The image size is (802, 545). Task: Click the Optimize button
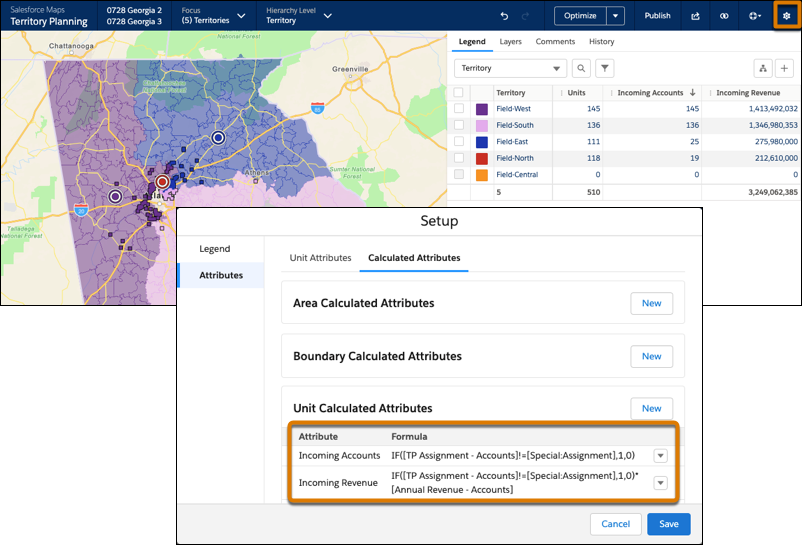[580, 16]
